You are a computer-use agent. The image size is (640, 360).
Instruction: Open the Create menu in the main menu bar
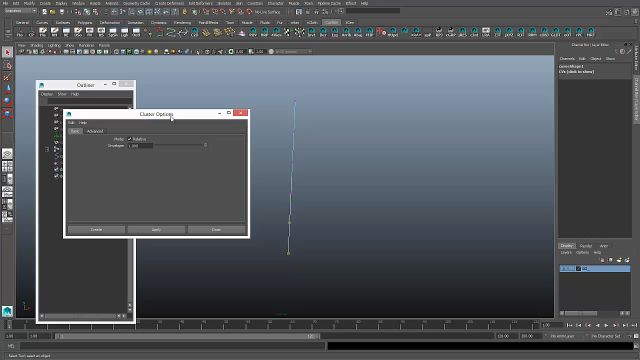tap(45, 3)
